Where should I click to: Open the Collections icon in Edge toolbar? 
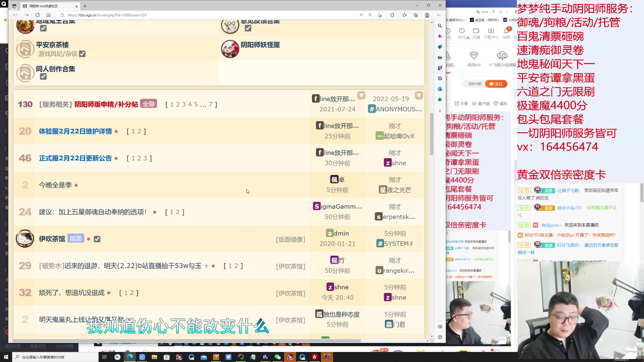point(416,15)
